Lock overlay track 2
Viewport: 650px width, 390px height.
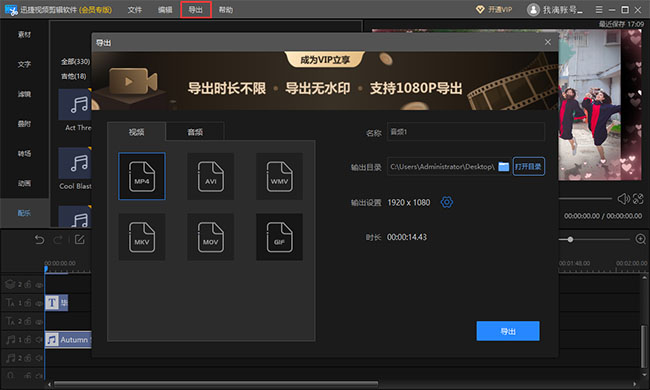coord(28,285)
